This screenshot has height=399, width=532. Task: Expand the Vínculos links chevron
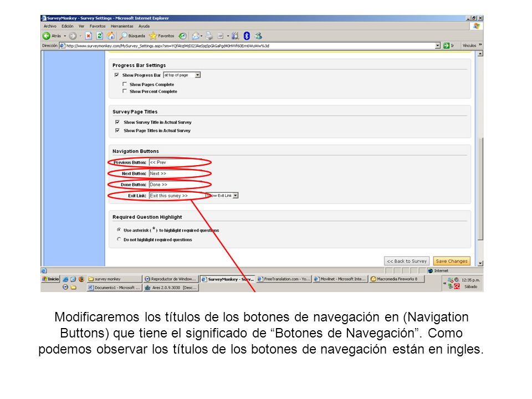(x=480, y=45)
